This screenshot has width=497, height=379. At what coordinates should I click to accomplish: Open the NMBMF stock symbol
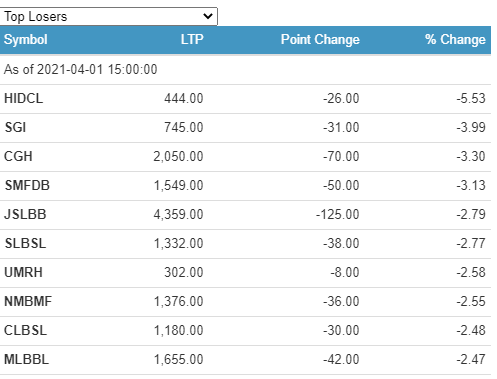coord(28,302)
